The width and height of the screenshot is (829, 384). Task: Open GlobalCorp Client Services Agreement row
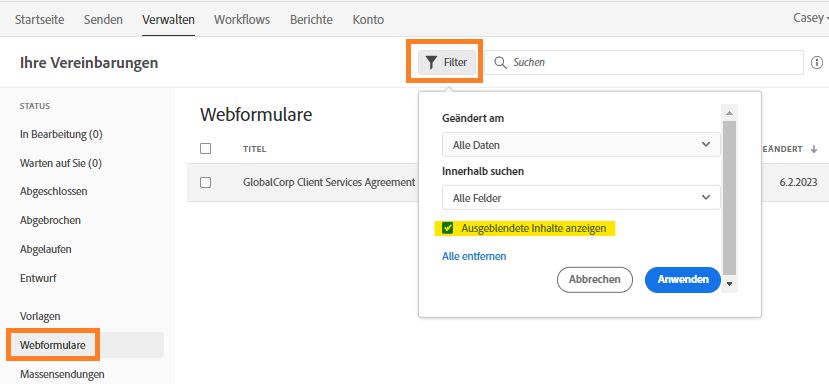click(x=329, y=182)
